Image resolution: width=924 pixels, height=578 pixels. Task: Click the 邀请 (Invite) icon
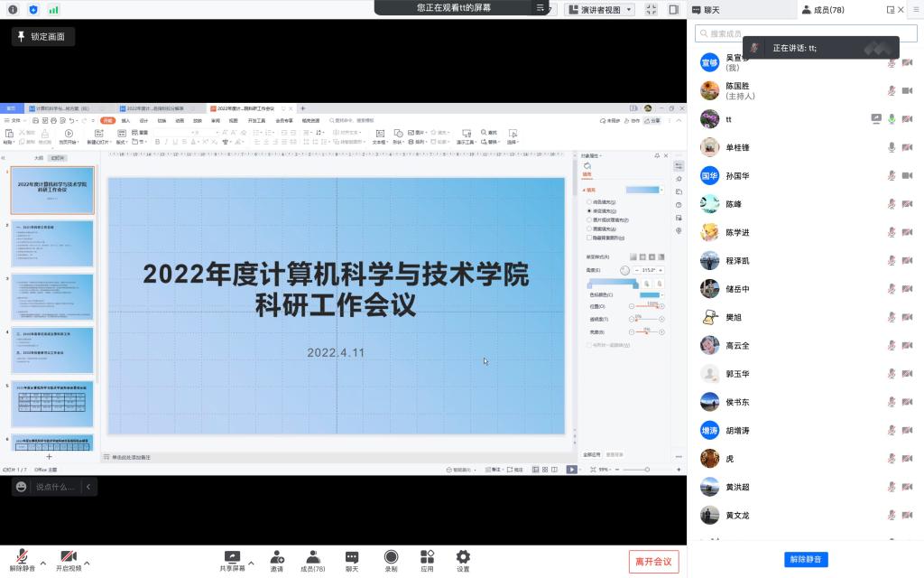[277, 557]
